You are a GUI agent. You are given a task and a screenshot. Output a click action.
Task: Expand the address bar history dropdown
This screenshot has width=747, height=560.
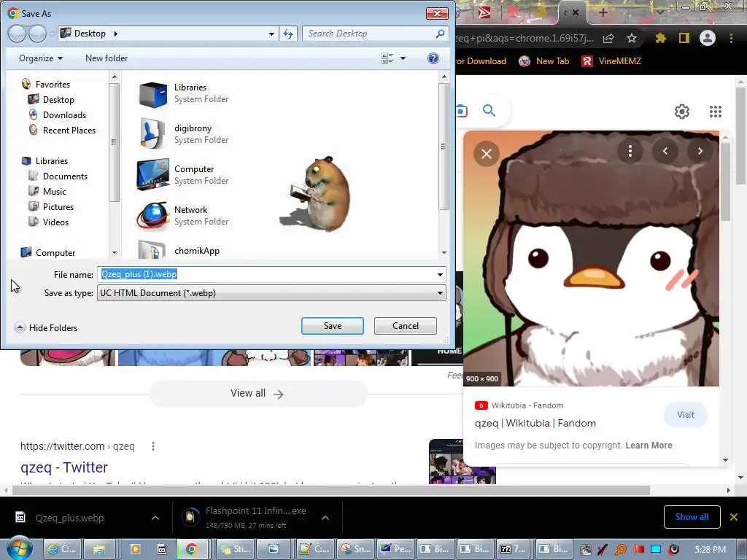pos(271,34)
